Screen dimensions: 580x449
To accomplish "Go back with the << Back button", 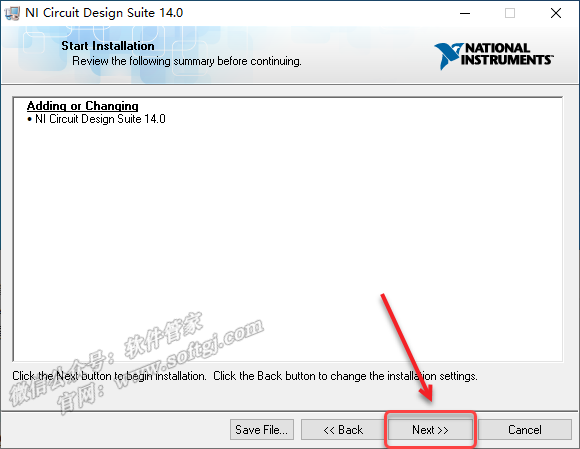I will [343, 429].
